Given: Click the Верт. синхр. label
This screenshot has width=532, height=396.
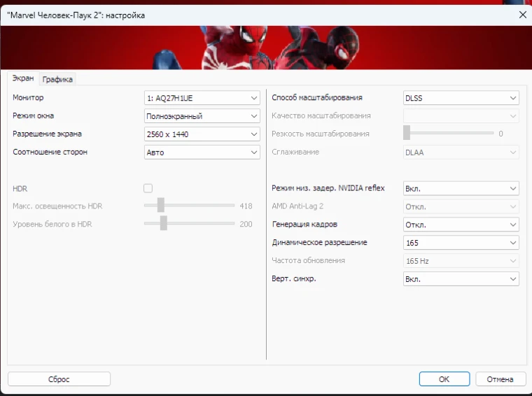Looking at the screenshot, I should click(x=294, y=278).
